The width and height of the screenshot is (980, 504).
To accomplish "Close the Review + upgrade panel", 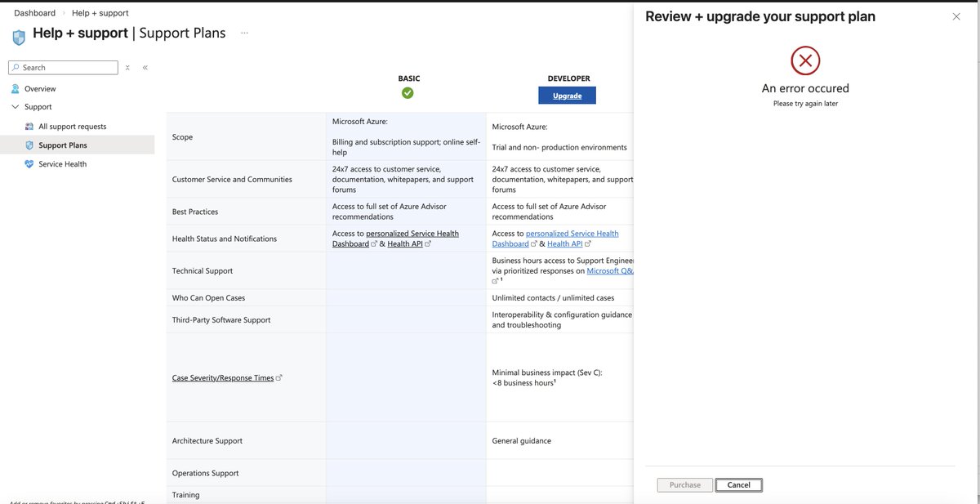I will click(956, 16).
